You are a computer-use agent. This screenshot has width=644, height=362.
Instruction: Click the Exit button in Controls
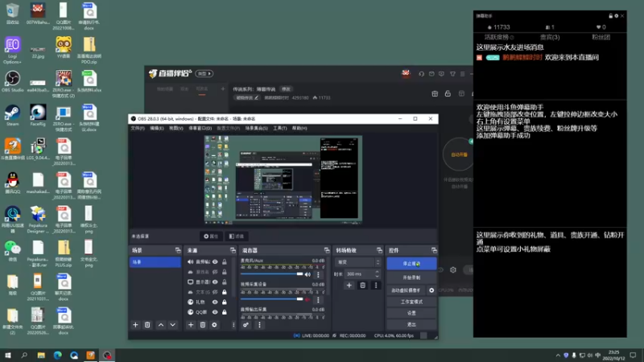[411, 324]
